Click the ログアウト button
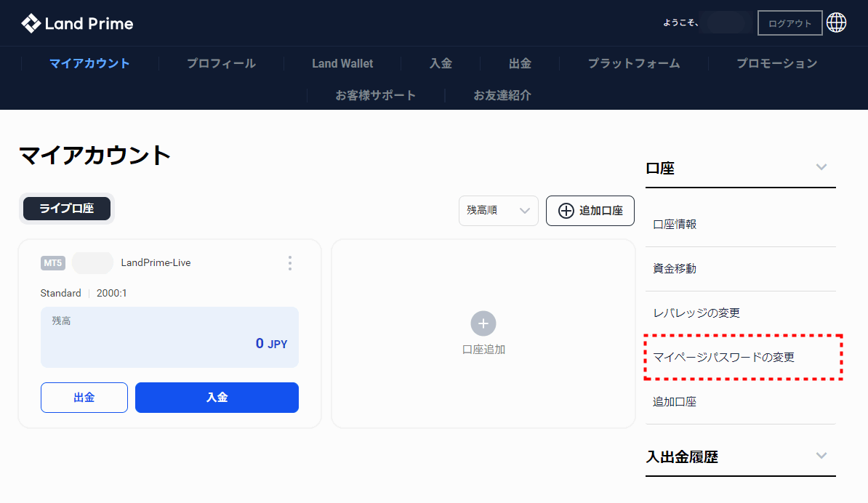 [x=789, y=23]
